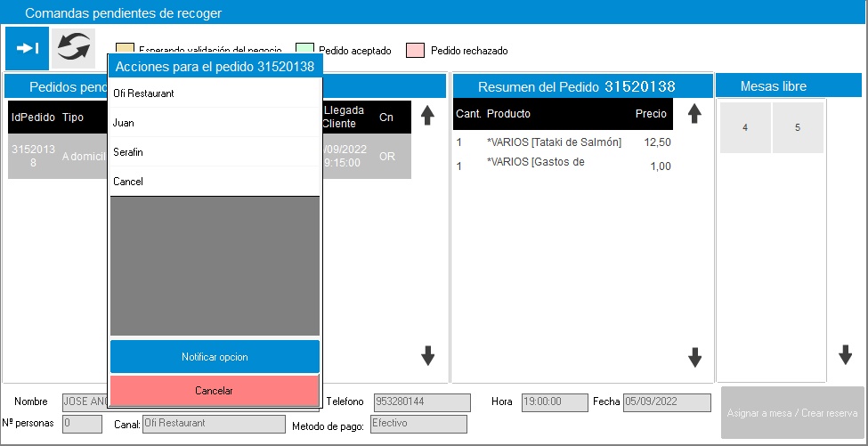Select free table 4

point(745,127)
